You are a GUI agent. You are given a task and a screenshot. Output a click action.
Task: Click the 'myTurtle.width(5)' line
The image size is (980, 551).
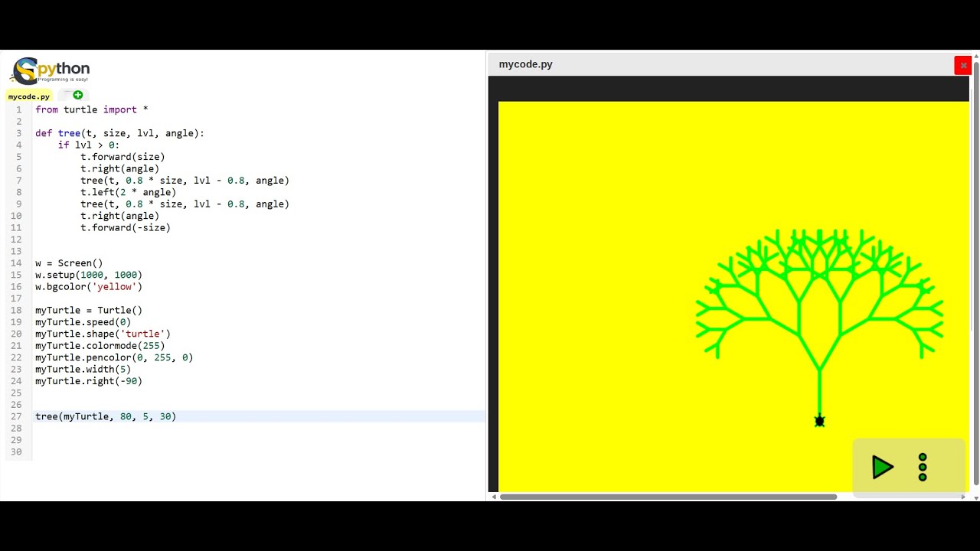(x=83, y=369)
